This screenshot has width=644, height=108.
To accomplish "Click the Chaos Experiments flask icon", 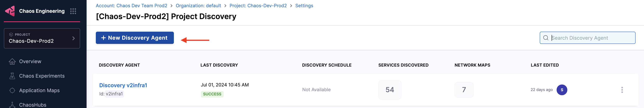I will point(12,76).
